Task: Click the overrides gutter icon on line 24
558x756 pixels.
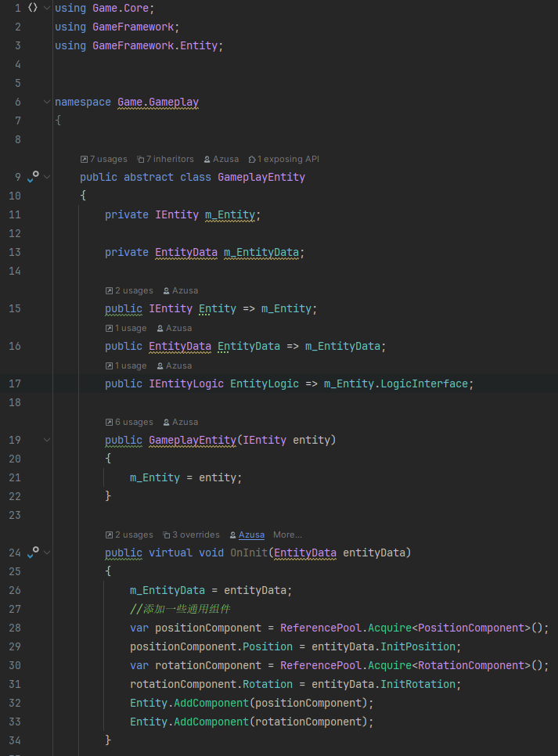Action: 33,553
